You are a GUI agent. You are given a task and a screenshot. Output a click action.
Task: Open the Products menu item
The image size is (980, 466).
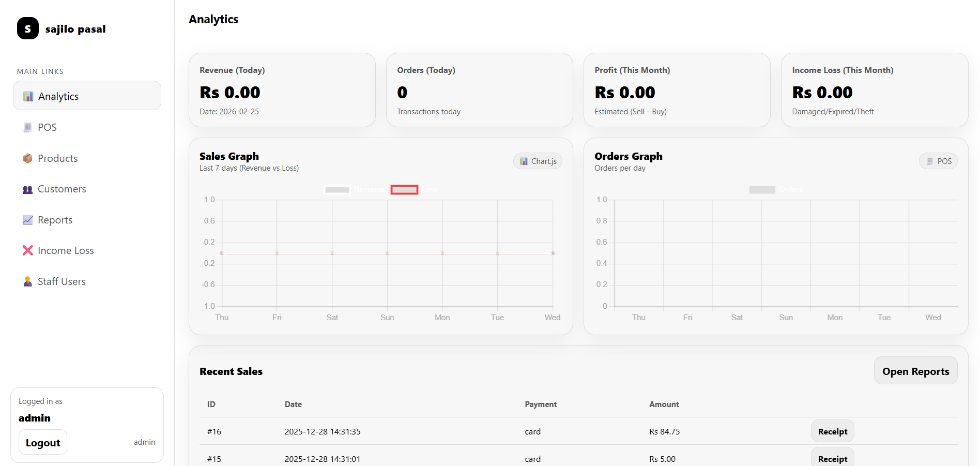pyautogui.click(x=57, y=158)
